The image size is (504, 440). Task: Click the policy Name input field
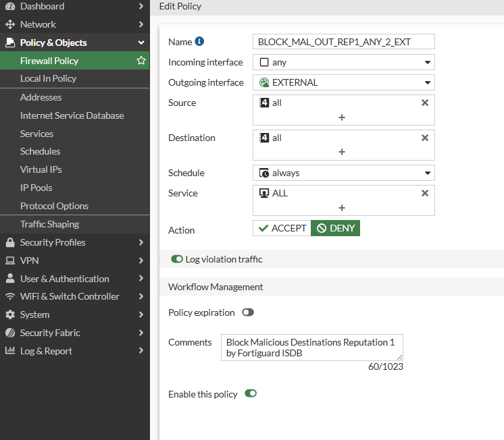pos(343,42)
